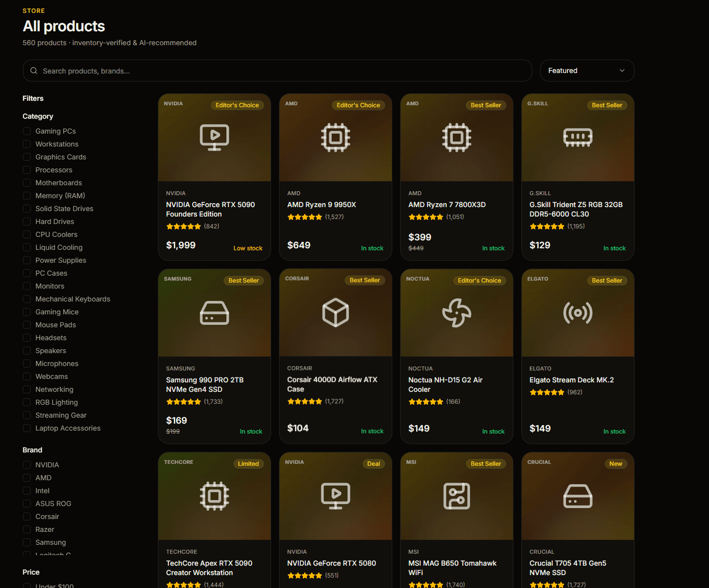Tick the Graphics Cards checkbox
This screenshot has width=709, height=588.
point(27,157)
